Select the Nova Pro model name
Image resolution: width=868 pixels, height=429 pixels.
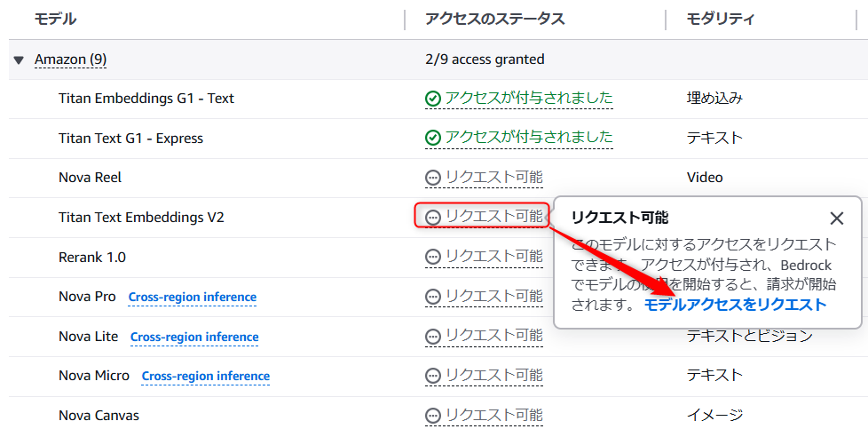tap(87, 297)
